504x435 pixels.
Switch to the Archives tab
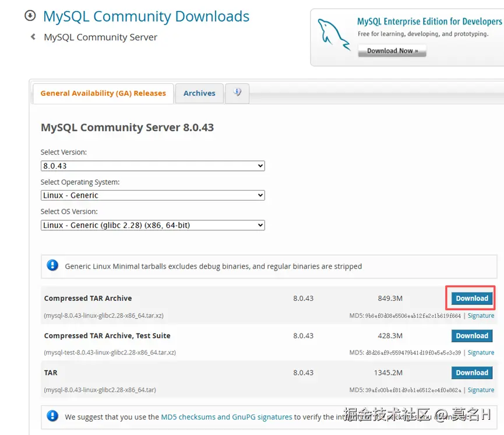click(x=199, y=93)
